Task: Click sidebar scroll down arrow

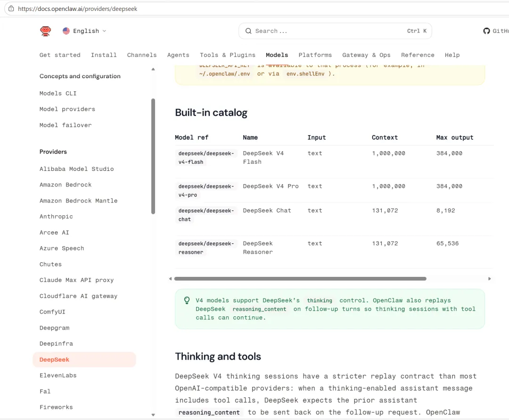Action: [x=153, y=415]
